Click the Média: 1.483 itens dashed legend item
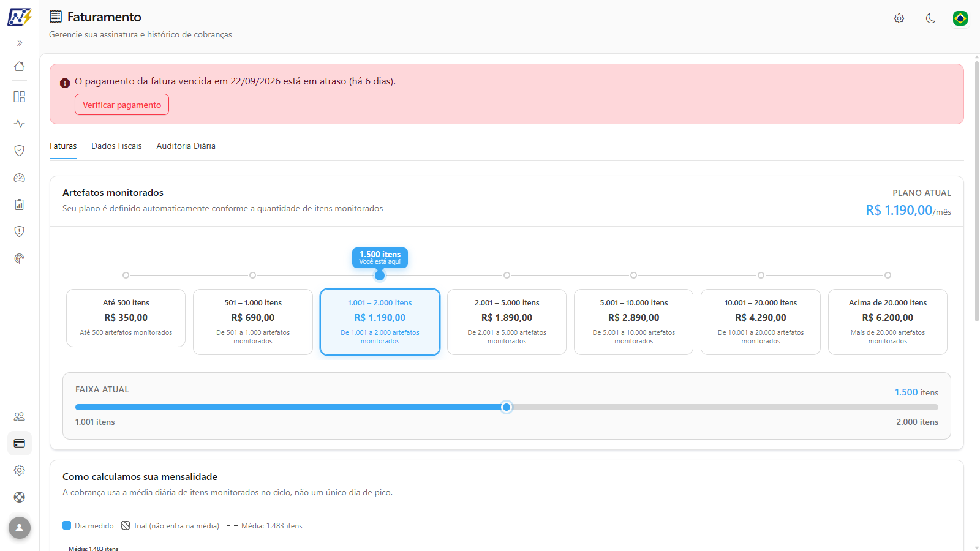 click(265, 526)
